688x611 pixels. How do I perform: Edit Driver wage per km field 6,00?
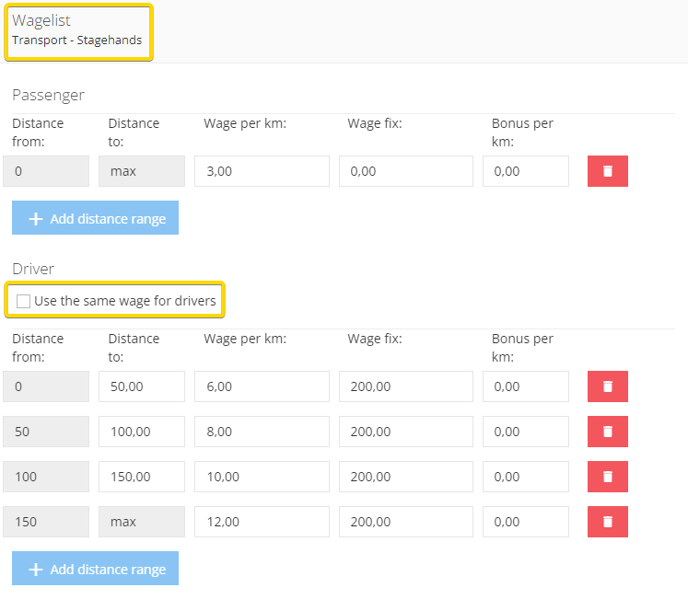tap(262, 386)
